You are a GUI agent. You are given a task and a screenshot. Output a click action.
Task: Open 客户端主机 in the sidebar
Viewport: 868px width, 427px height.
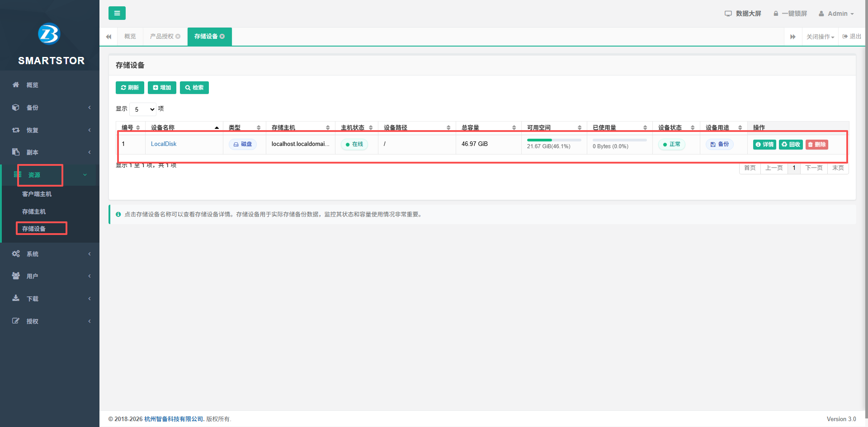pos(37,194)
